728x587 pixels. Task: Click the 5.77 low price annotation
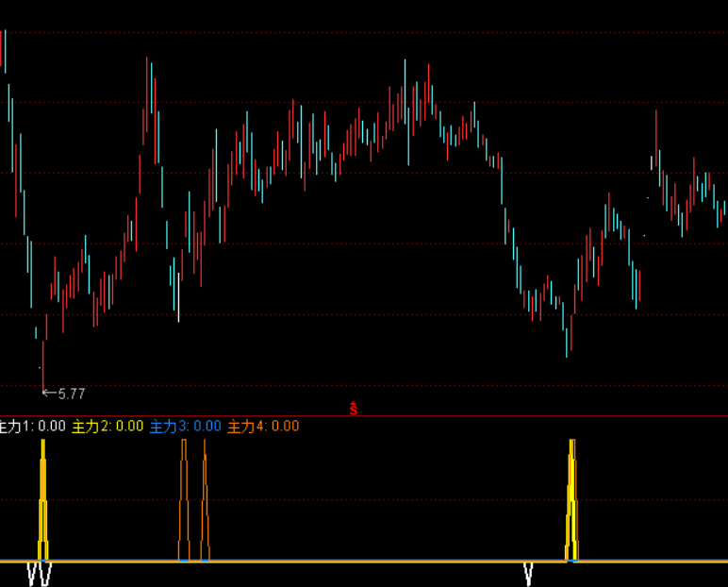(x=64, y=394)
